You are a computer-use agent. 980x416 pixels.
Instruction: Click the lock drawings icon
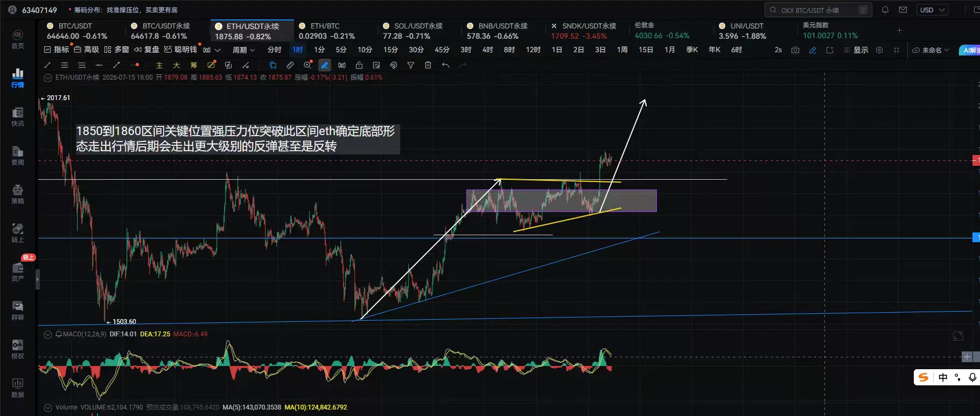[359, 65]
